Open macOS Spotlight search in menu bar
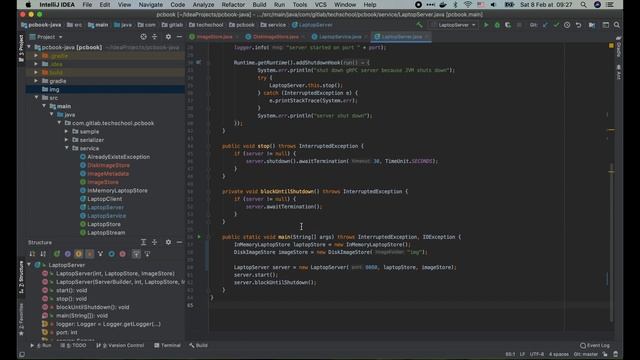The height and width of the screenshot is (360, 640). (x=584, y=5)
